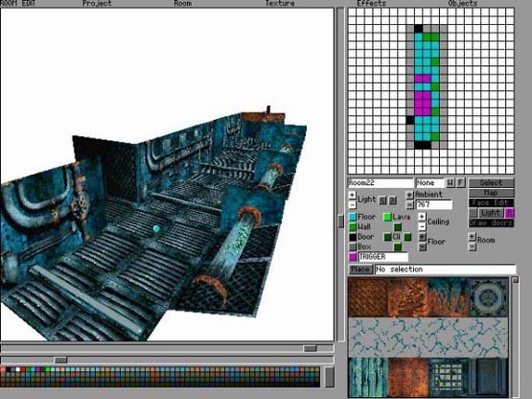Select the cyan Floor tile type
The image size is (532, 399).
coord(353,217)
